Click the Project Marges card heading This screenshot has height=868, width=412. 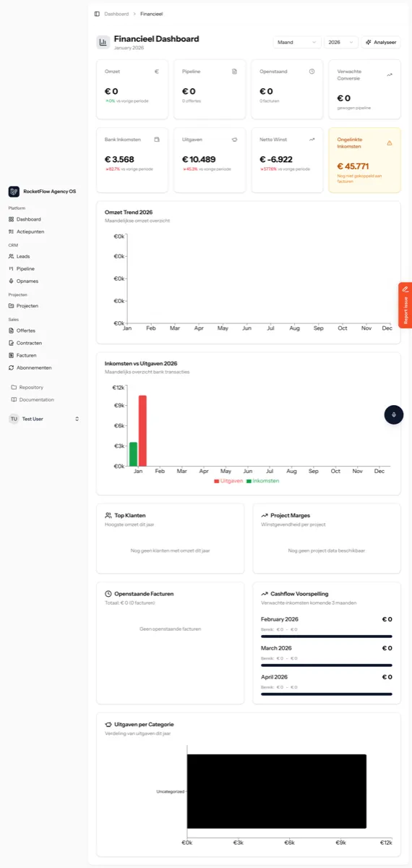click(291, 516)
